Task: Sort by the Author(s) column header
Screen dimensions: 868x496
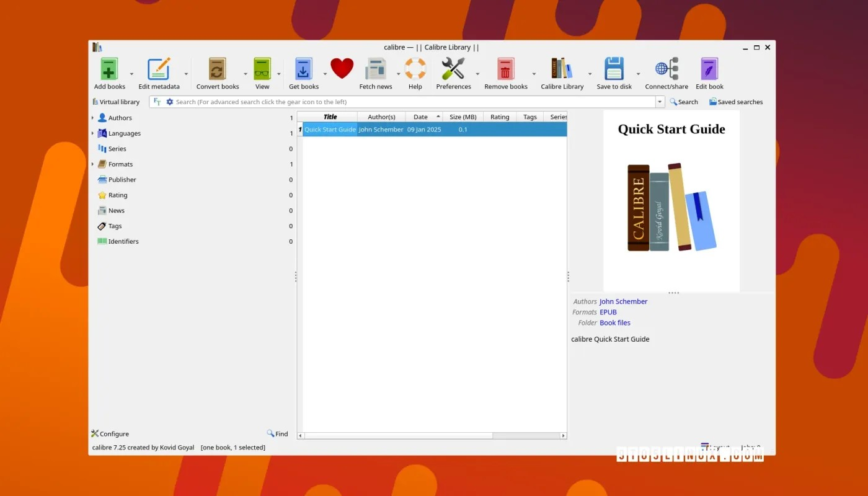Action: (381, 117)
